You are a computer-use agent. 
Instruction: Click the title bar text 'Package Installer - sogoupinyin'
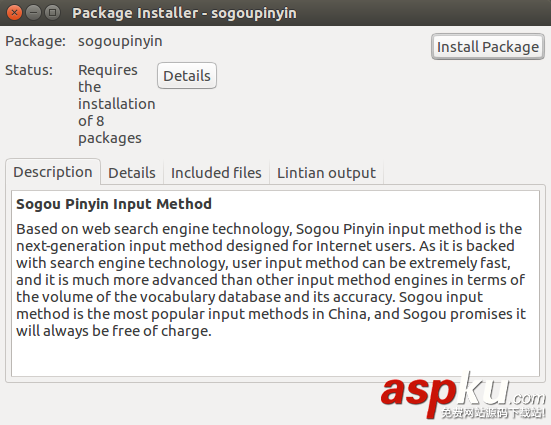click(x=184, y=13)
